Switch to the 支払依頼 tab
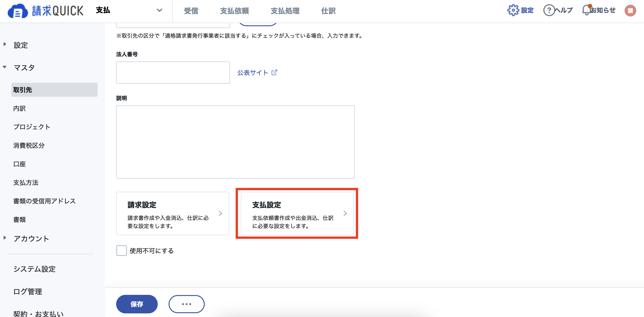The width and height of the screenshot is (644, 317). click(235, 11)
